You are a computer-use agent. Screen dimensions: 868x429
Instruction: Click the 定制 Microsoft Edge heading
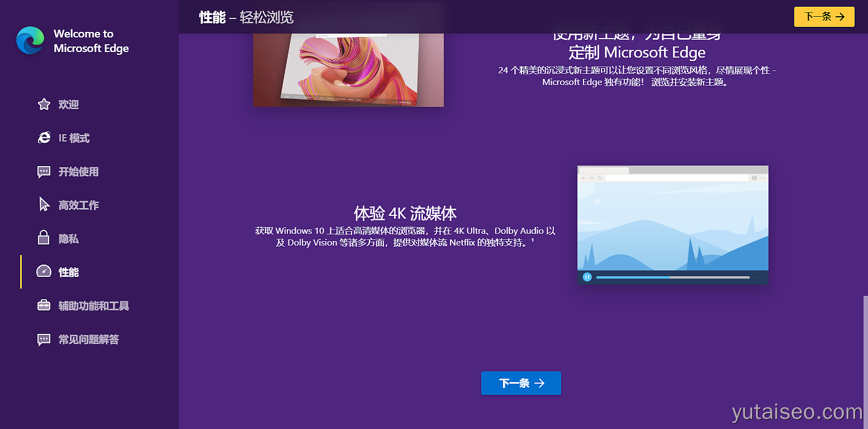637,53
